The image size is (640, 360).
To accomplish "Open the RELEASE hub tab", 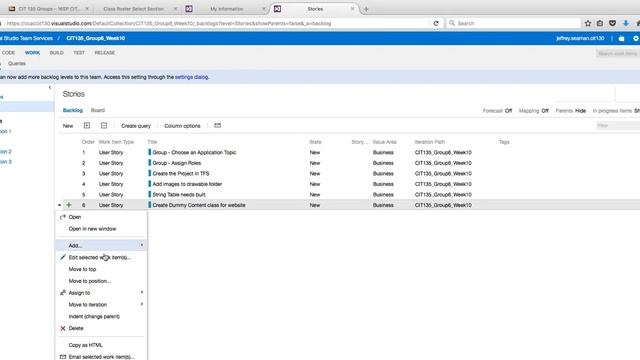I will [104, 53].
